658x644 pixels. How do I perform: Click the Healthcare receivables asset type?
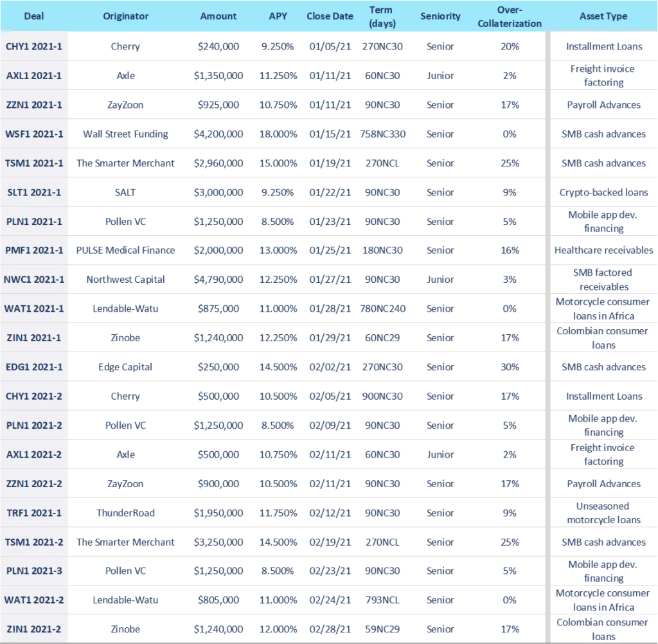tap(603, 250)
